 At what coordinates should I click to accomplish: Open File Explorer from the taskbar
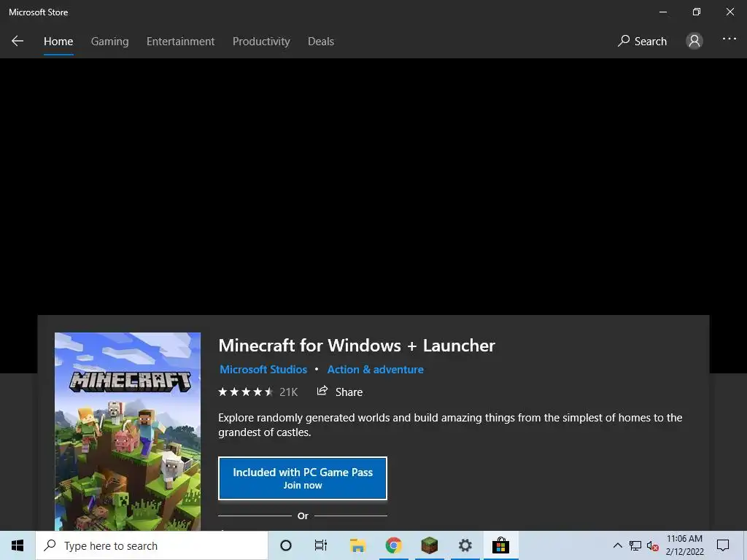[357, 545]
